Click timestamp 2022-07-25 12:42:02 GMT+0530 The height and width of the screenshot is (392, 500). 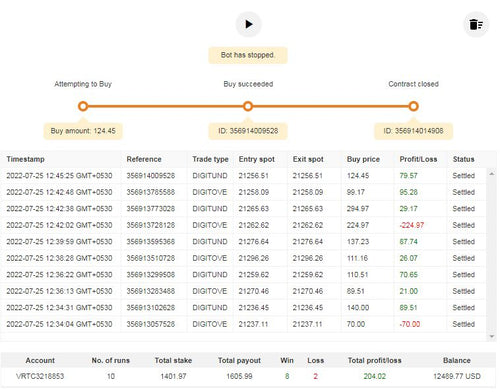tap(59, 225)
